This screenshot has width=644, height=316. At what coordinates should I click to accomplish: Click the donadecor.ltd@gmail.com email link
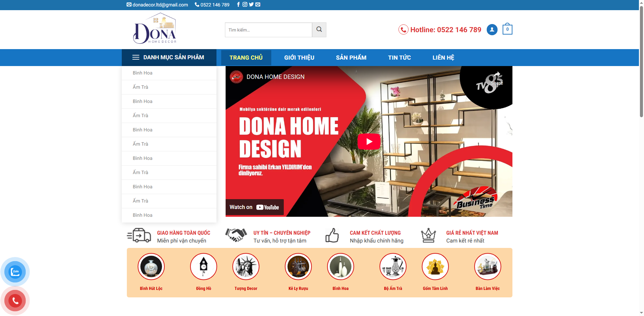tap(157, 5)
